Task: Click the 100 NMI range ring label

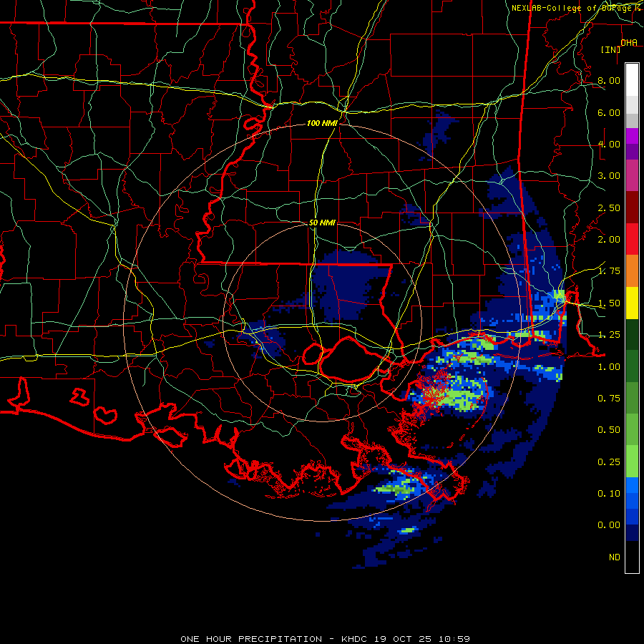Action: [x=322, y=123]
